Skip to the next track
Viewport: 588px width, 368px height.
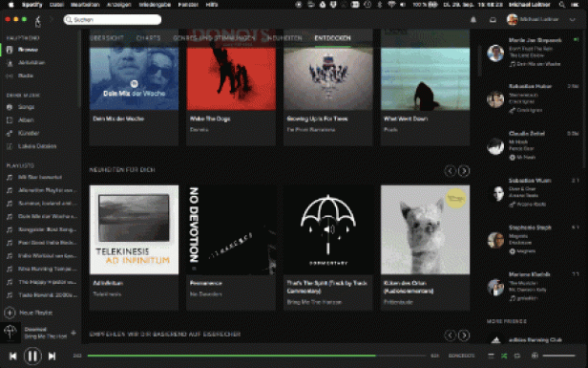pyautogui.click(x=52, y=356)
